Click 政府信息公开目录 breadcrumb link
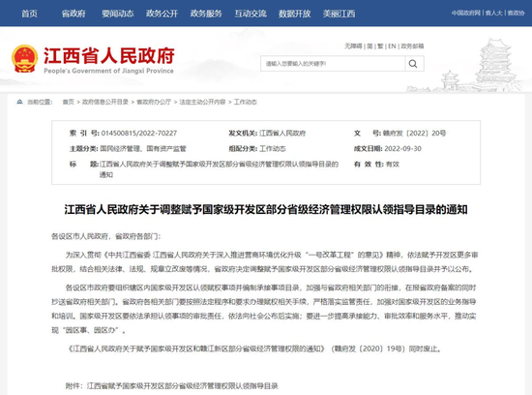This screenshot has width=532, height=395. [105, 102]
